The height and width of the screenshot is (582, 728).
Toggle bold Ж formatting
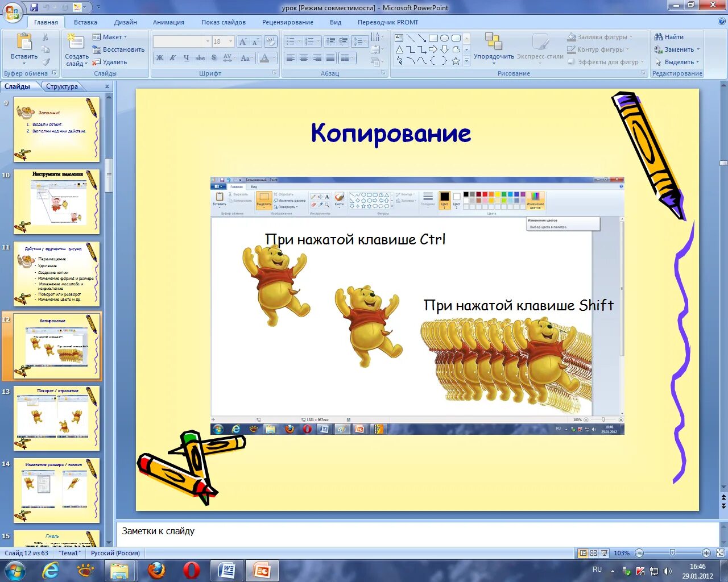click(160, 58)
